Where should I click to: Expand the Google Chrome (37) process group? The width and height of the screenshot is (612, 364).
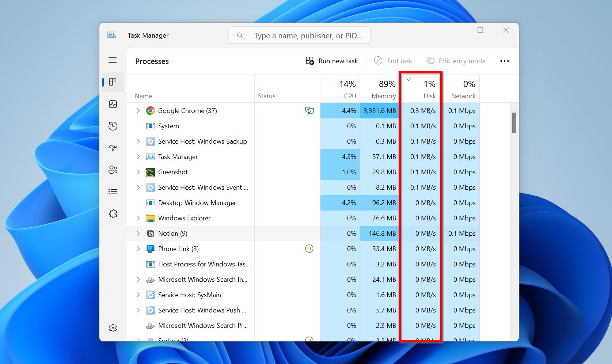click(x=138, y=110)
